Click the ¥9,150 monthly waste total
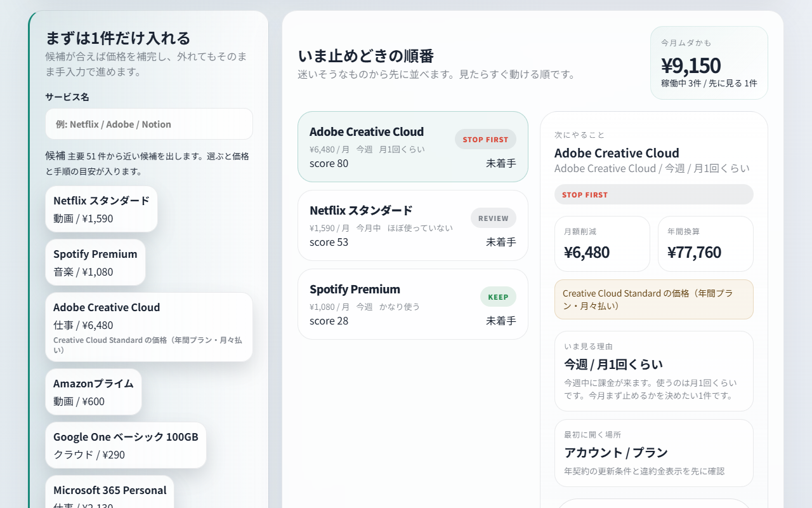The width and height of the screenshot is (812, 508). coord(691,65)
